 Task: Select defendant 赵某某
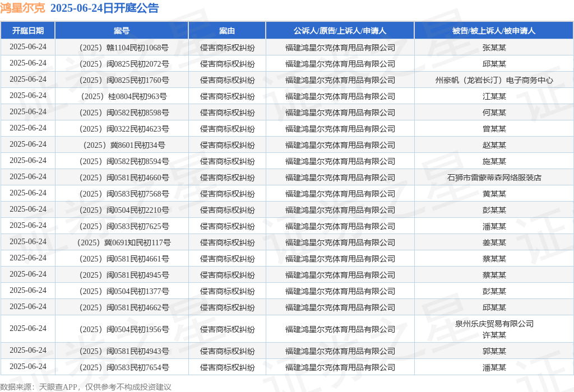point(494,145)
